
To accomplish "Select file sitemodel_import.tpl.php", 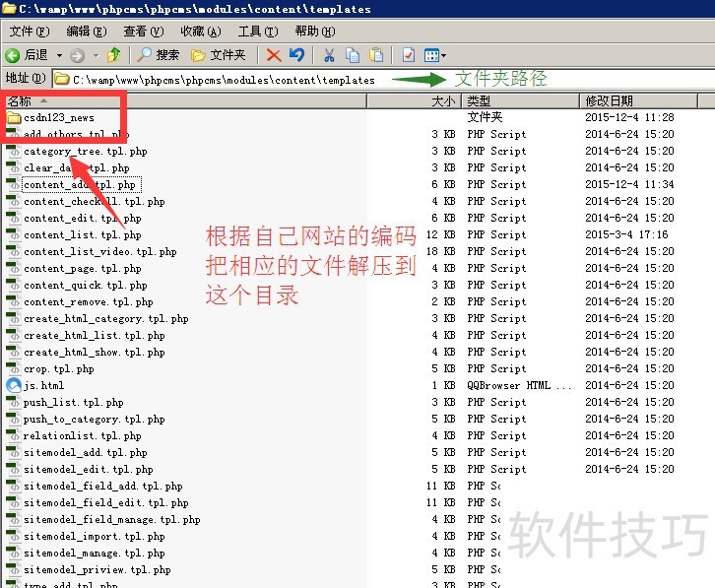I will (x=95, y=537).
